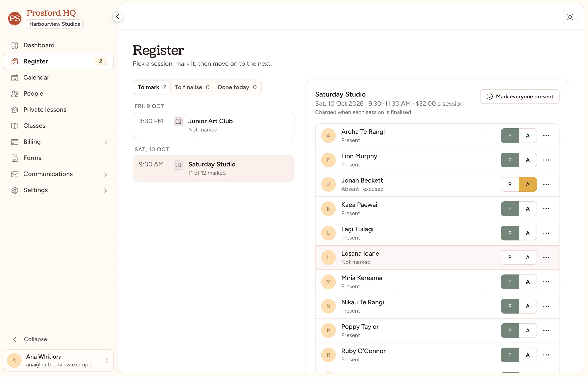Click the Harbourview Studios badge
588x377 pixels.
[54, 24]
